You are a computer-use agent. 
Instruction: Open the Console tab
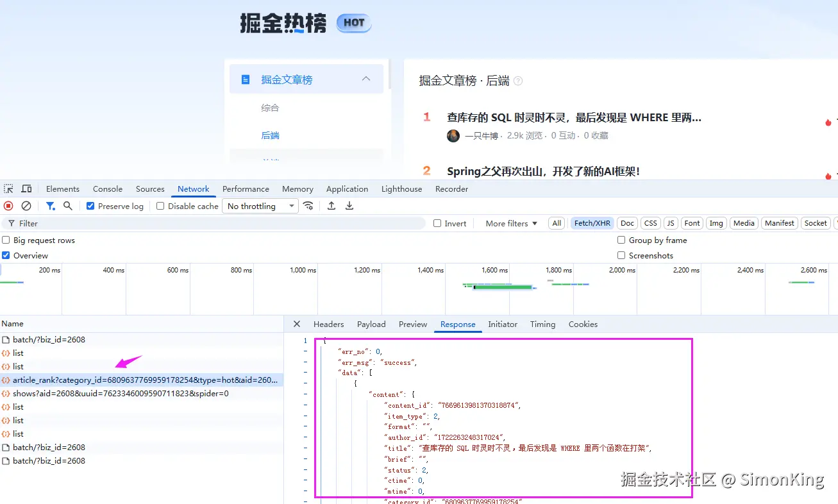(x=108, y=189)
